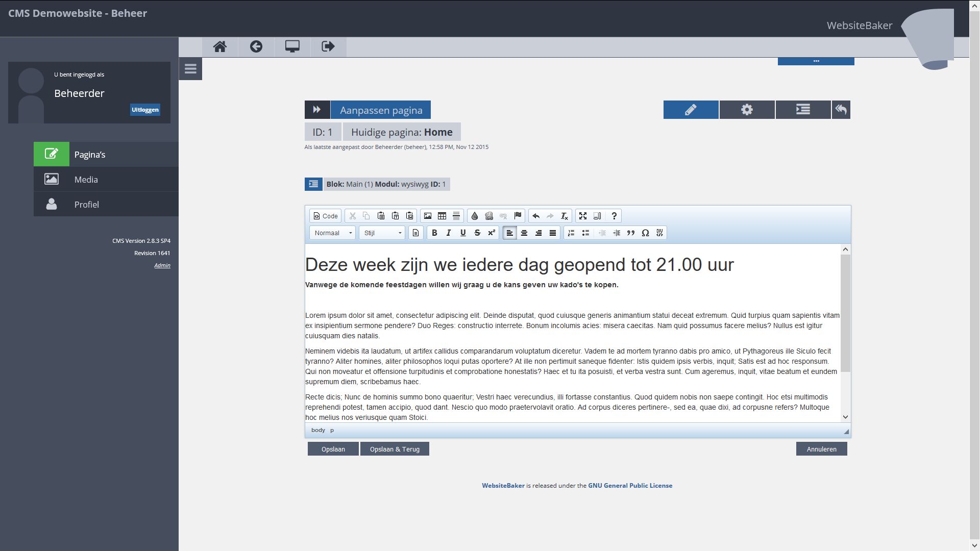Insert horizontal line icon
Screen dimensions: 980x551
456,216
